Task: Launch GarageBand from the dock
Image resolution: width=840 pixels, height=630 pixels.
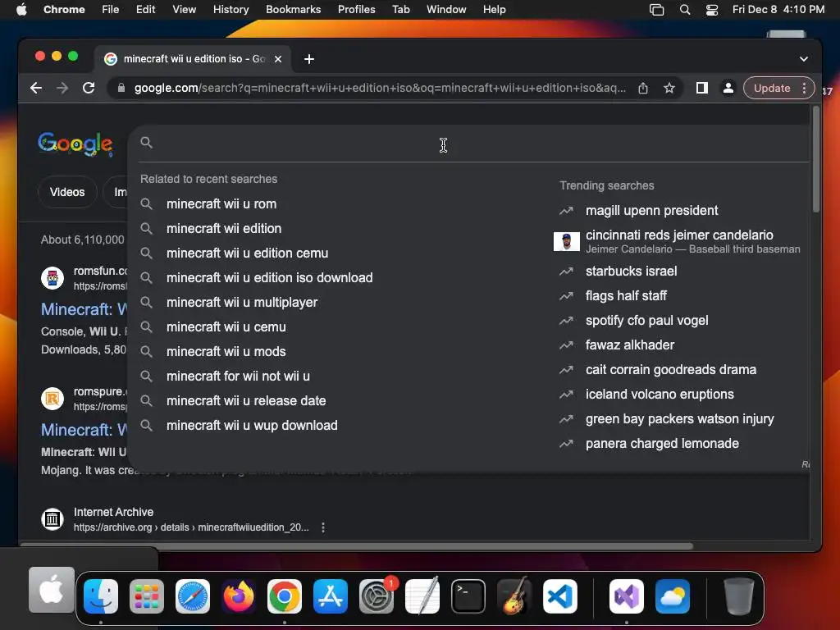Action: [514, 596]
